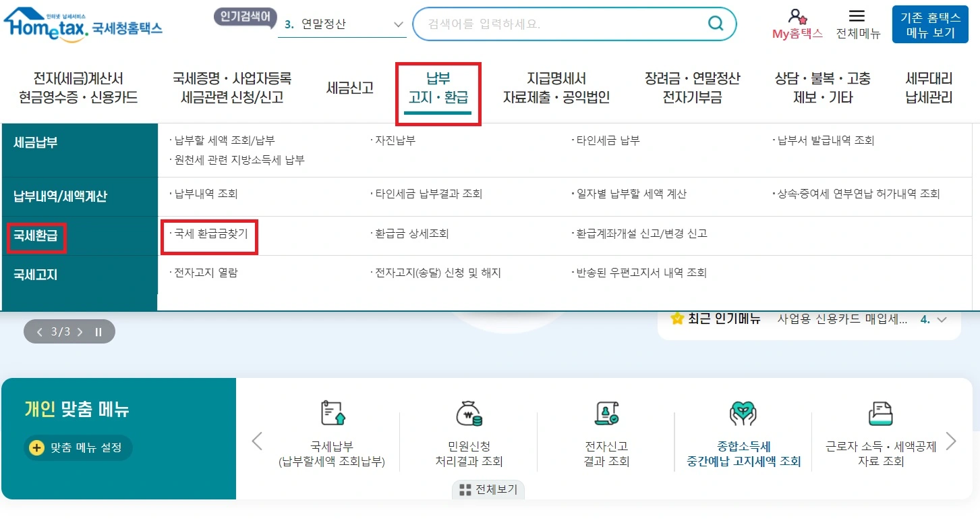Click inside the search input field
This screenshot has width=980, height=519.
[x=553, y=23]
